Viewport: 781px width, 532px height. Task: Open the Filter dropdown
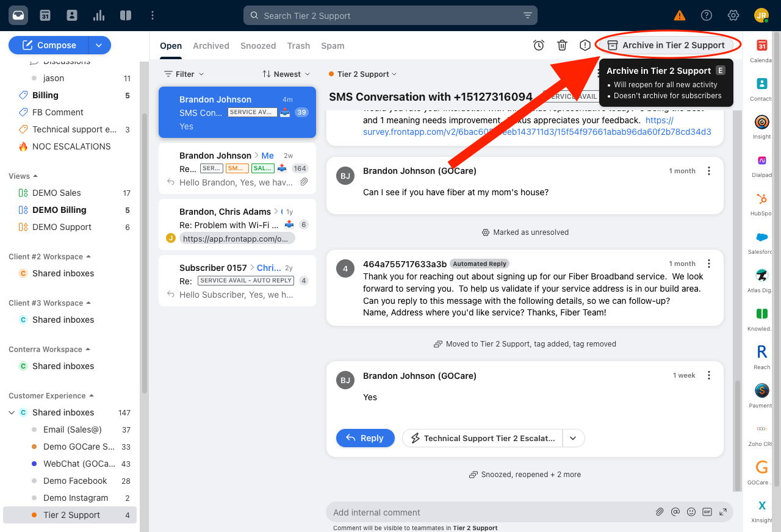[x=184, y=74]
